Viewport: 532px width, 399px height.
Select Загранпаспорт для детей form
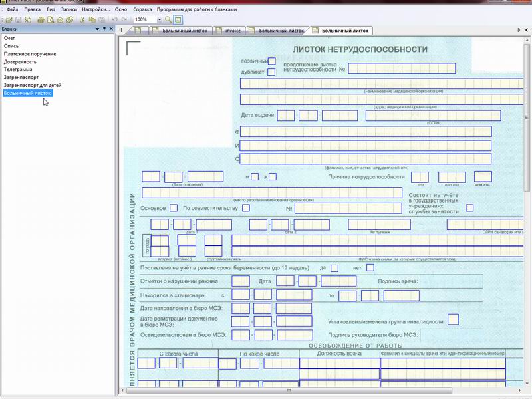33,85
